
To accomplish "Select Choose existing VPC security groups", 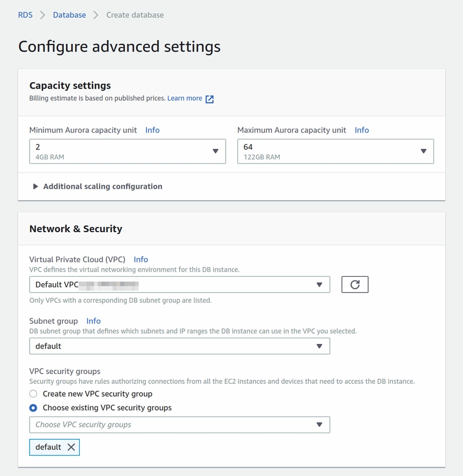I will pyautogui.click(x=34, y=406).
